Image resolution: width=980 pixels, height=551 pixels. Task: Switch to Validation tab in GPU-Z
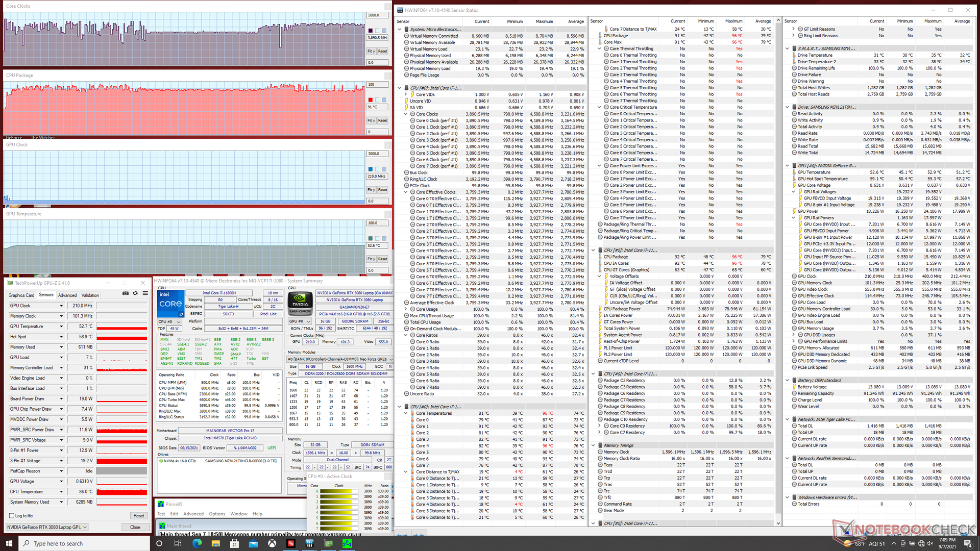tap(90, 295)
